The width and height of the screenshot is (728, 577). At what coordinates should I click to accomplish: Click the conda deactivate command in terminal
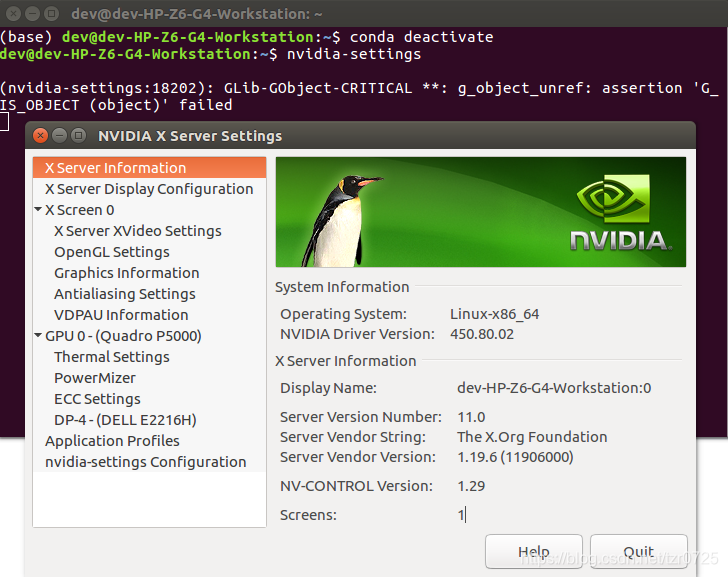[421, 37]
